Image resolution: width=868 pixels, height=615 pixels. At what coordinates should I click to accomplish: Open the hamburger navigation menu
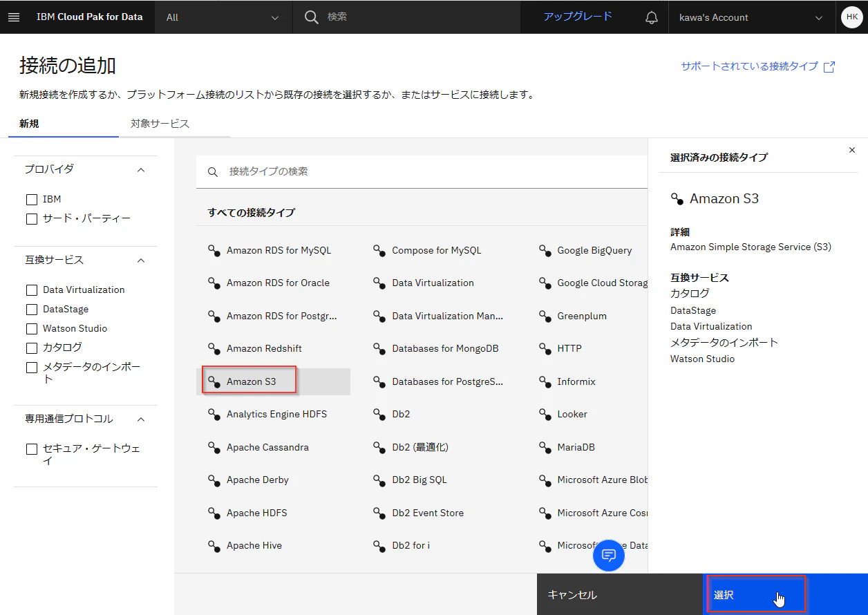coord(14,17)
